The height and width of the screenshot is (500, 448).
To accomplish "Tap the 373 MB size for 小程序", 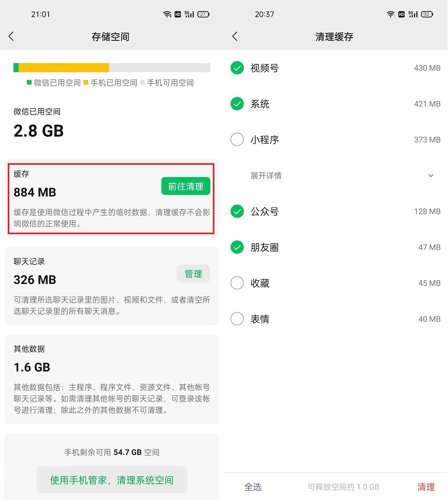I will (427, 140).
